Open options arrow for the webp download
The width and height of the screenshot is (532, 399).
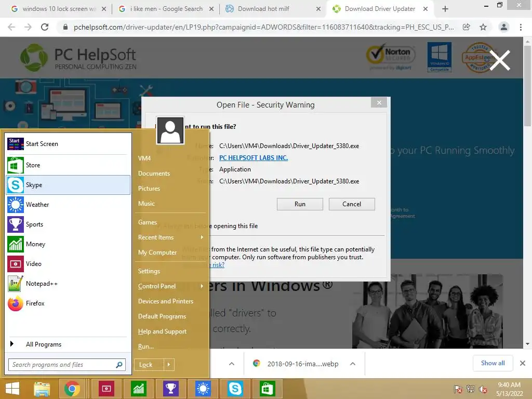353,364
